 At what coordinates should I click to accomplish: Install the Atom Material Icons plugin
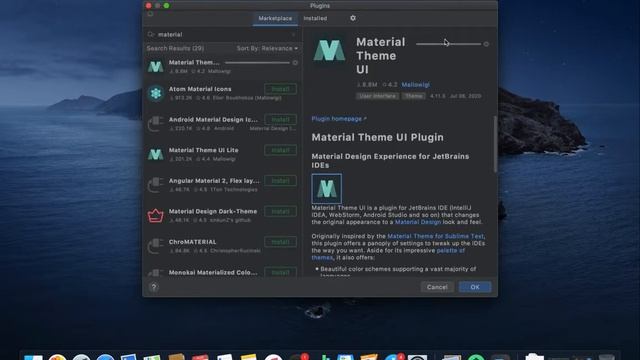tap(280, 89)
